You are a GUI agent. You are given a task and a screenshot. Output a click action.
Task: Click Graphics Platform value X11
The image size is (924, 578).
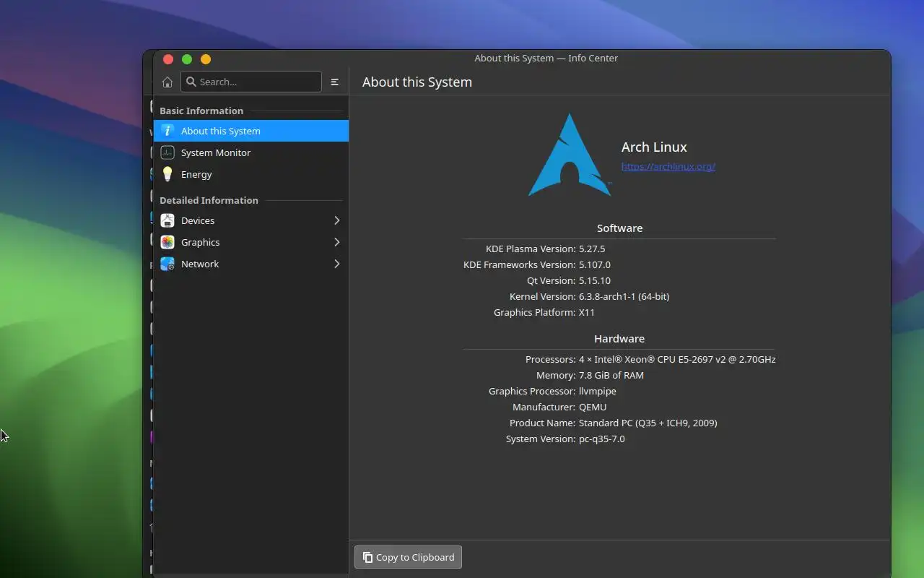(x=587, y=312)
